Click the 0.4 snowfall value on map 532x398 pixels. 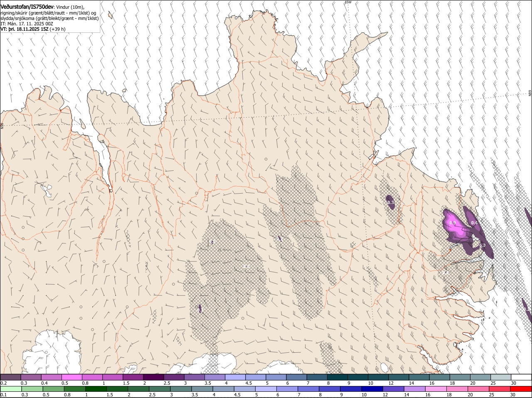point(474,223)
